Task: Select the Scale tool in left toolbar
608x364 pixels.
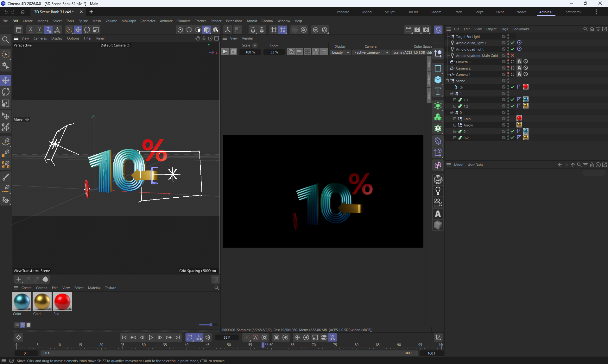Action: (6, 104)
